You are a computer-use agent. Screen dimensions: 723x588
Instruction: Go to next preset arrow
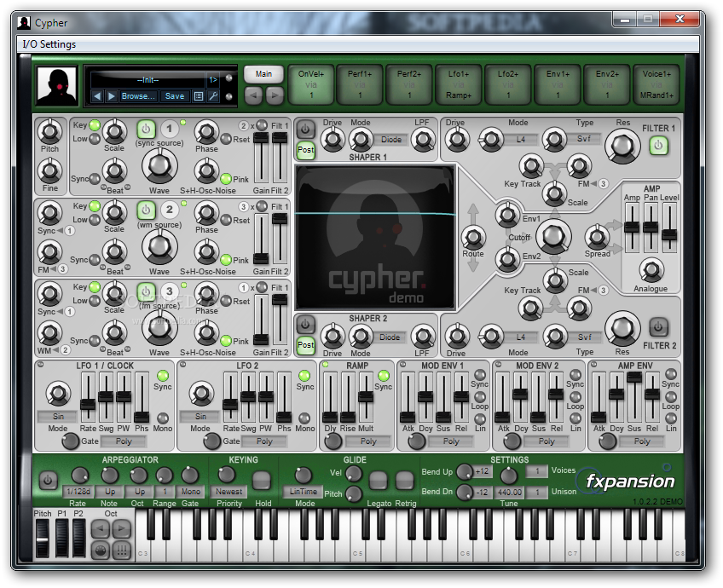tap(111, 96)
